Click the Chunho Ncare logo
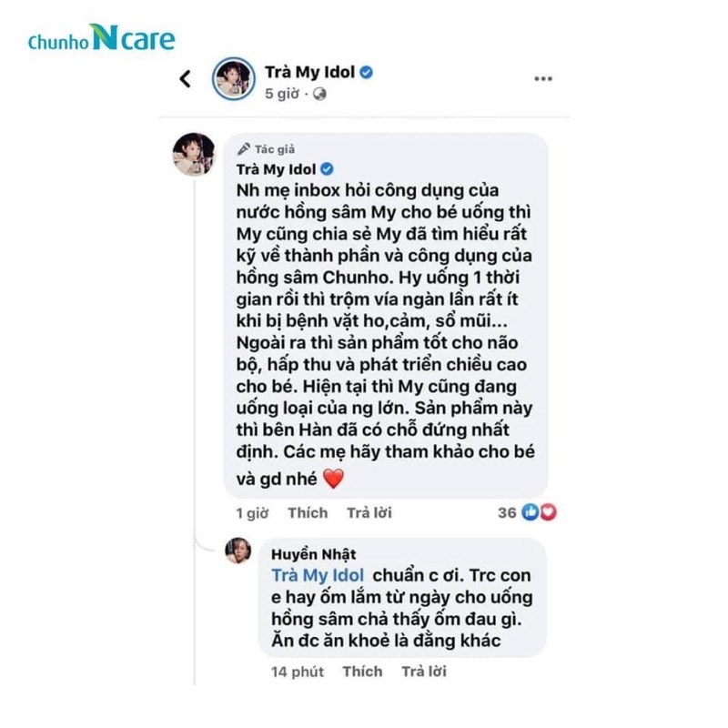 [101, 38]
